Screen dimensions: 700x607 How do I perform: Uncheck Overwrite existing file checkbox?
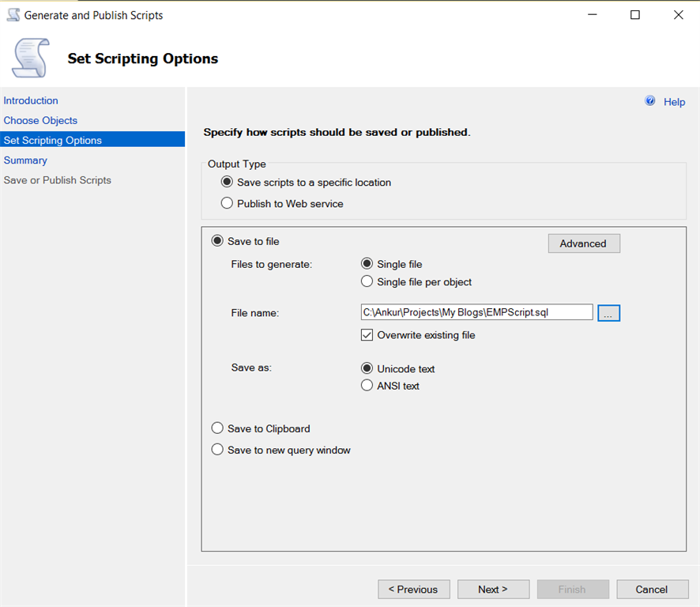tap(367, 335)
